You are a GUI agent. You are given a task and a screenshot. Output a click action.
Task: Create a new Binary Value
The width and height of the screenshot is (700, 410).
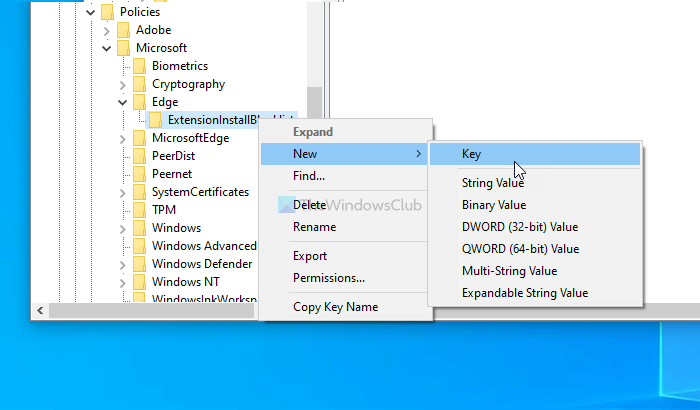coord(535,205)
